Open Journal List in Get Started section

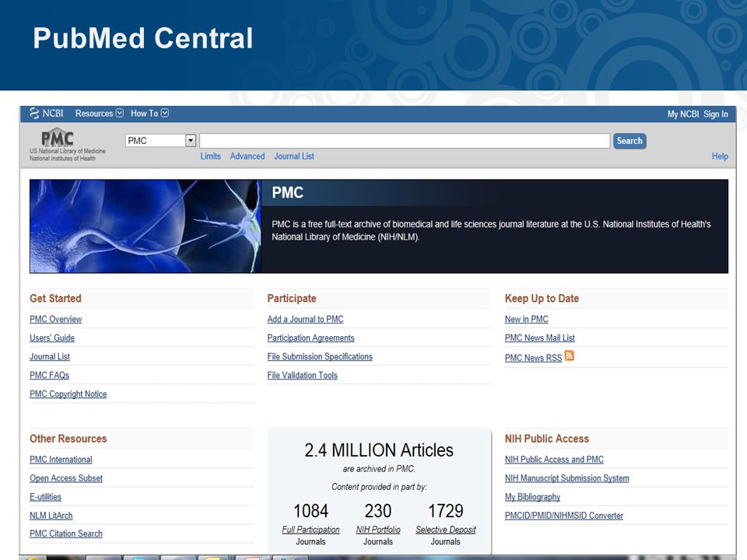coord(50,357)
